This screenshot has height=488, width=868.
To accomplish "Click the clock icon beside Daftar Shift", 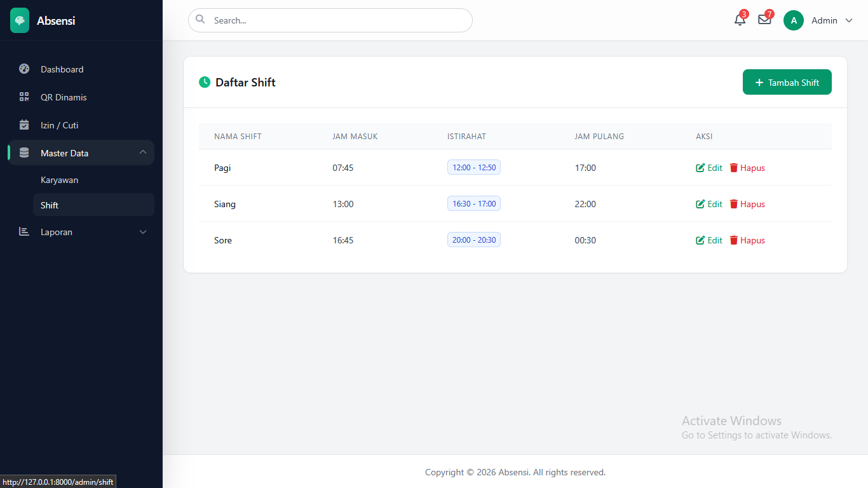I will coord(205,82).
